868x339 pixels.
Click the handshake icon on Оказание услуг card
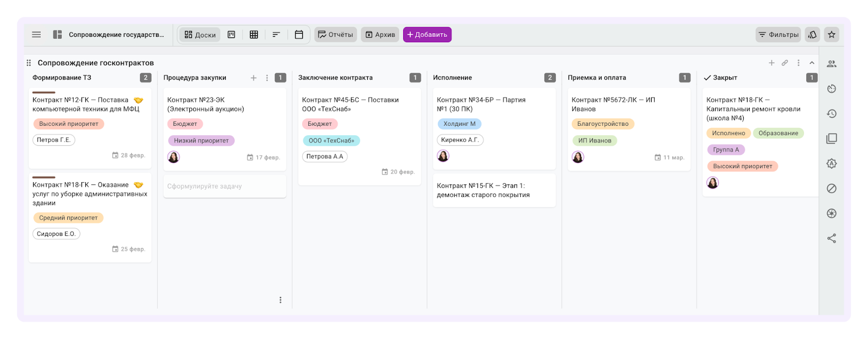click(138, 185)
